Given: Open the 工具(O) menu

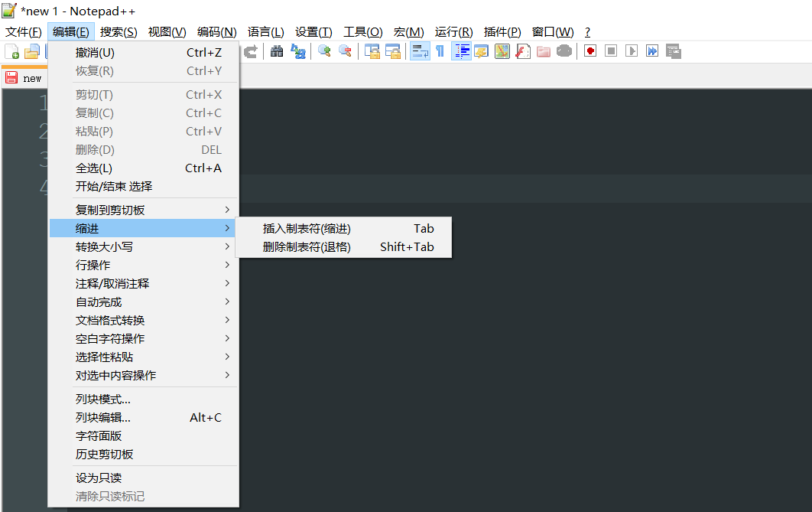Looking at the screenshot, I should (362, 32).
